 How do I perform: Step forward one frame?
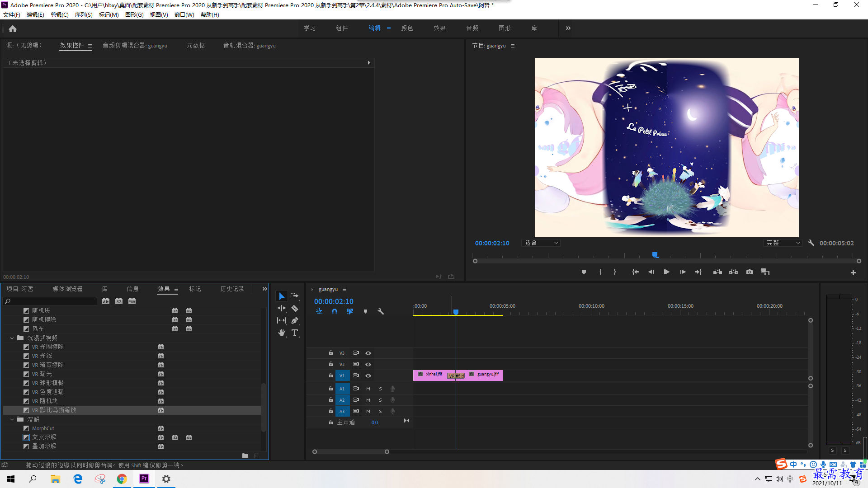click(683, 272)
